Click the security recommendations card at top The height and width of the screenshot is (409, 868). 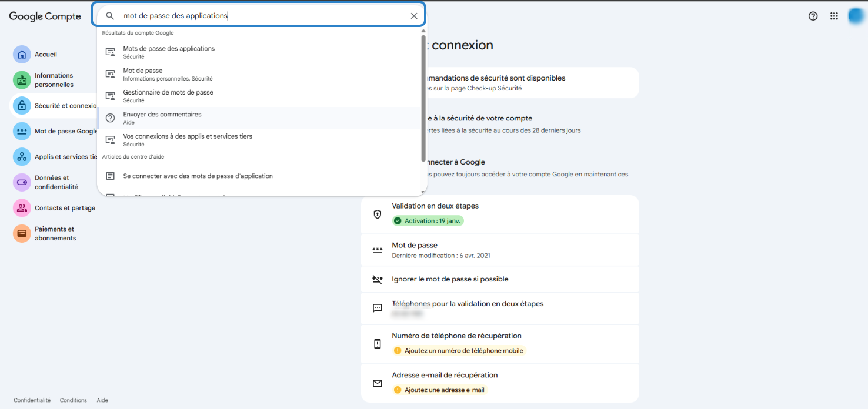532,82
